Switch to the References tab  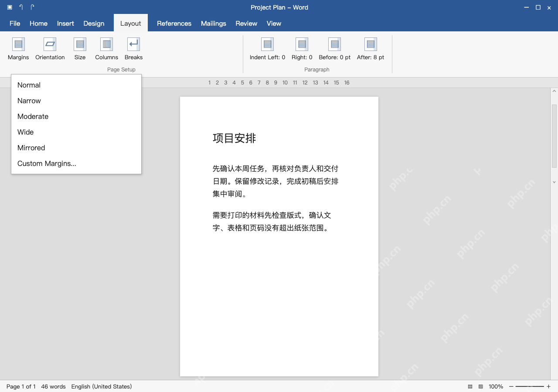[x=174, y=24]
